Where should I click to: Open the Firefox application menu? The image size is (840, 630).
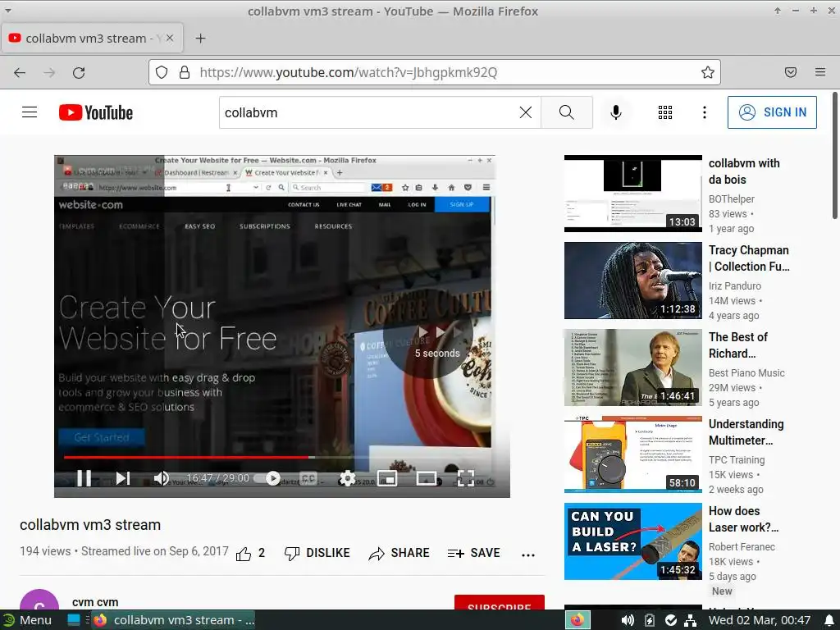[x=820, y=72]
